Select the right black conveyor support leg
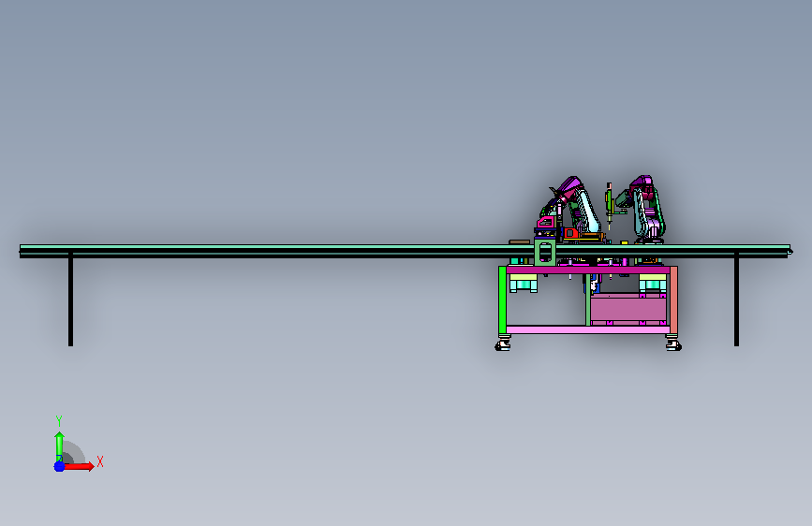812x526 pixels. pos(736,300)
